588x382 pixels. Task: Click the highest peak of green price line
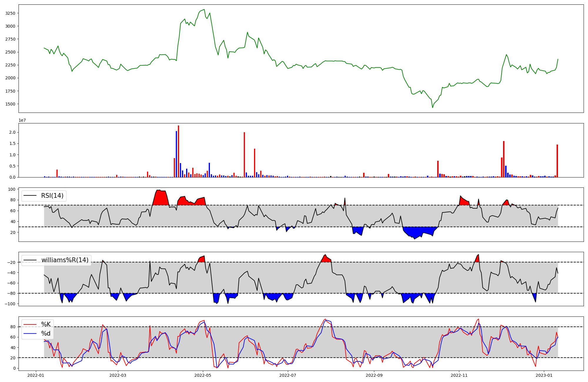click(x=204, y=10)
